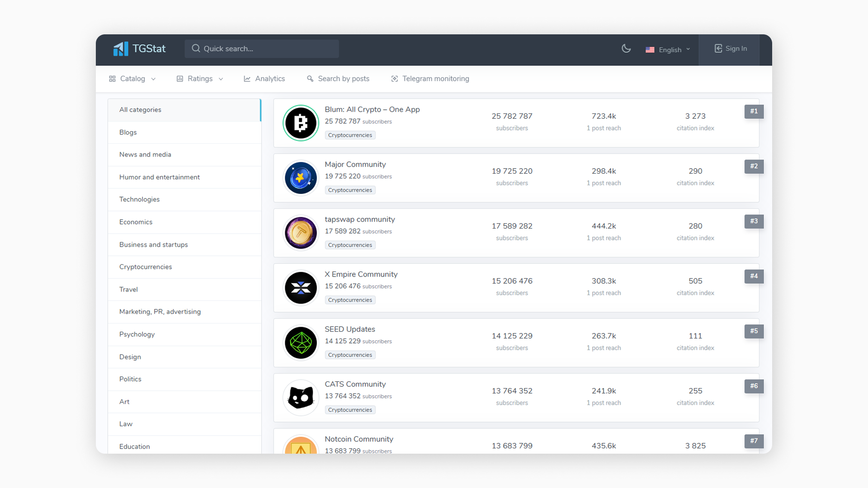Select Business and startups category

(184, 244)
